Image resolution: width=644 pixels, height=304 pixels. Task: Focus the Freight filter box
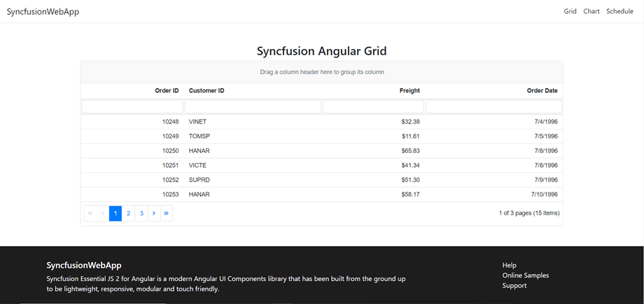click(x=373, y=107)
